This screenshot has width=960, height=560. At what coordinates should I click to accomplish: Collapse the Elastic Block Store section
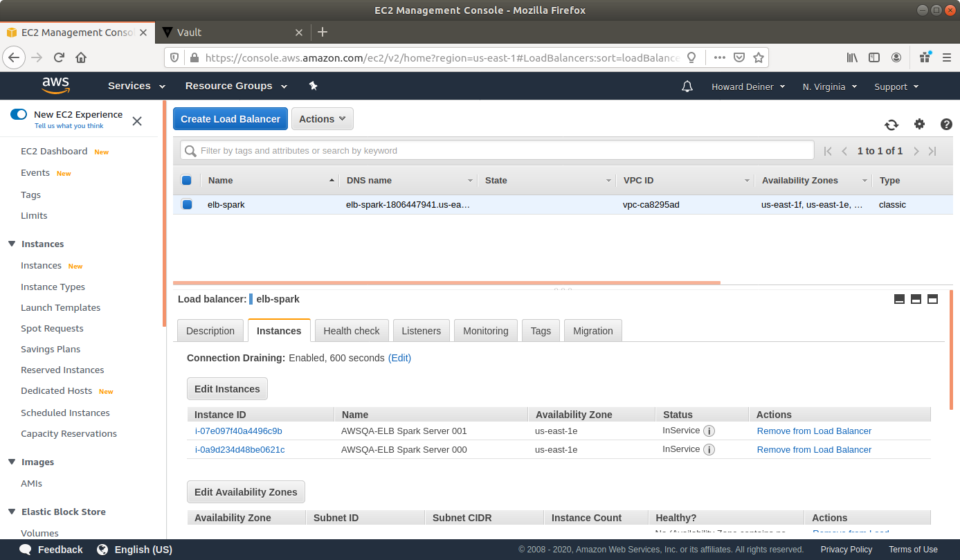(12, 512)
